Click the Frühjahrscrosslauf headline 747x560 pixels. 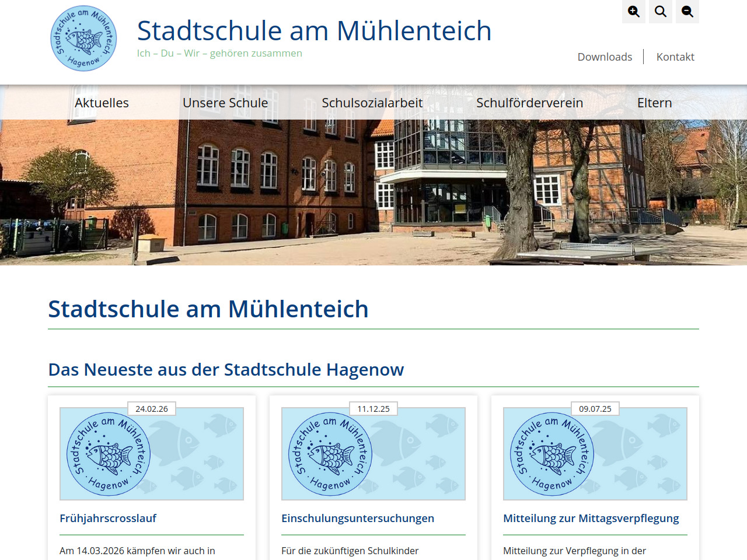(108, 518)
